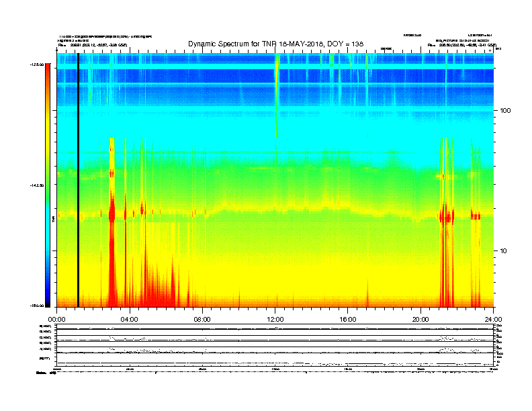Click the plot title 'Dynamic Spectrum for TNR 18-MAY-2018'
This screenshot has height=411, width=532.
pos(275,44)
